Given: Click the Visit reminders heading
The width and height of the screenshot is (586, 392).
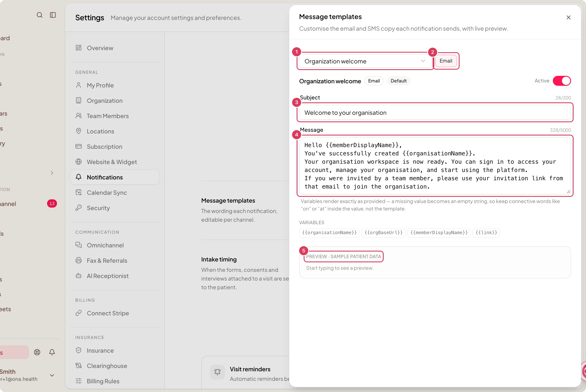Looking at the screenshot, I should (250, 369).
